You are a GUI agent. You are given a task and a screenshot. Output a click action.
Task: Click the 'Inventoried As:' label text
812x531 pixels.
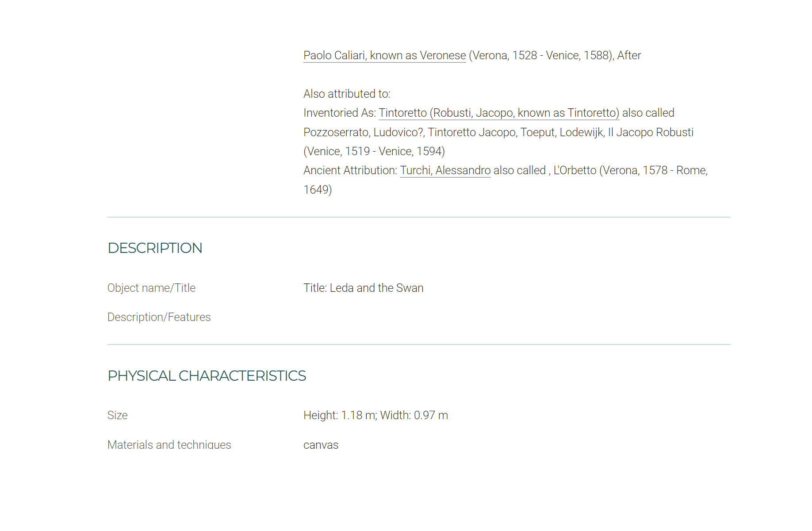(x=340, y=113)
